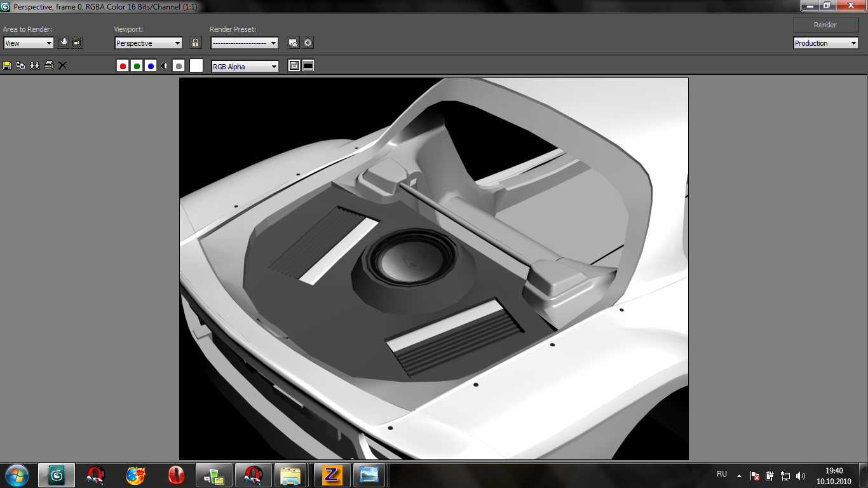Toggle the green channel display
Screen dimensions: 868x488
137,66
